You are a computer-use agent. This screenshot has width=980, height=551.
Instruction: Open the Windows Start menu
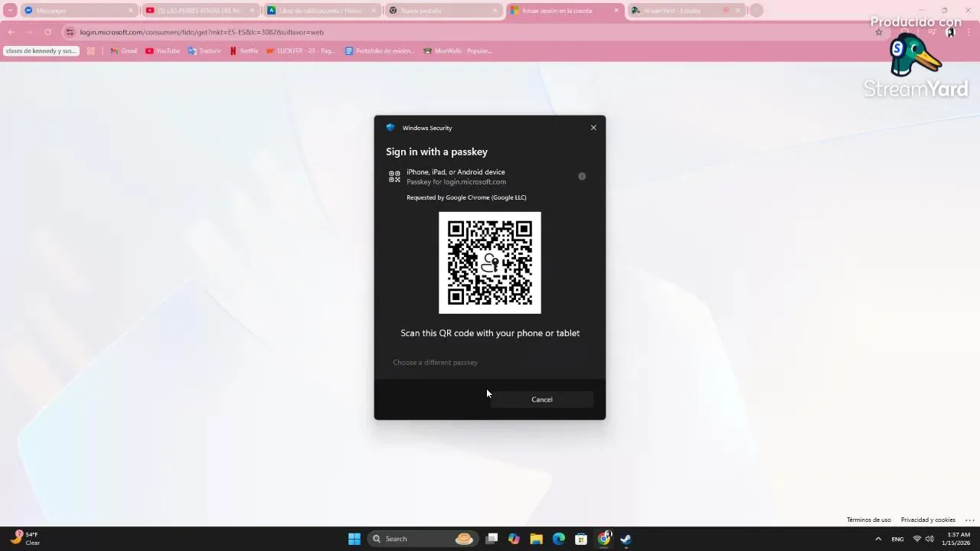coord(354,539)
